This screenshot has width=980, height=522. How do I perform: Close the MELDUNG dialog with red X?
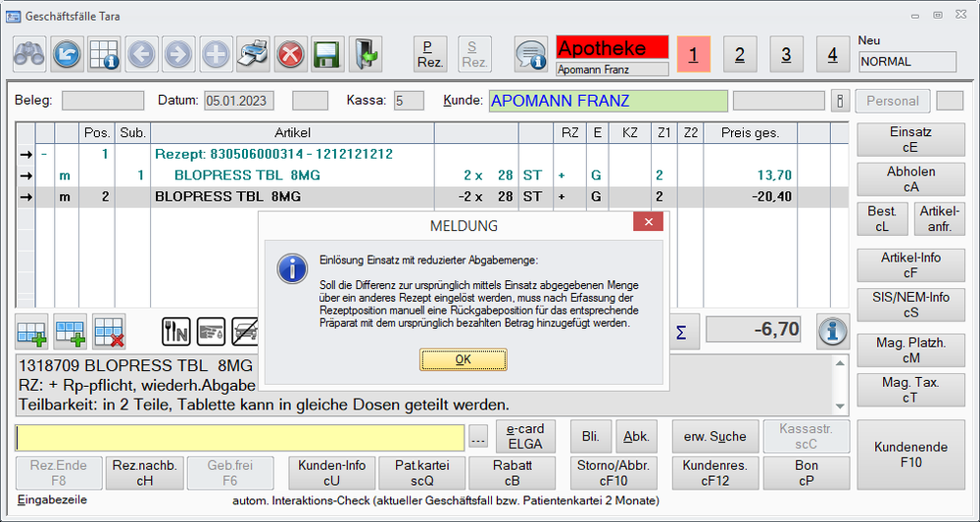pos(648,223)
